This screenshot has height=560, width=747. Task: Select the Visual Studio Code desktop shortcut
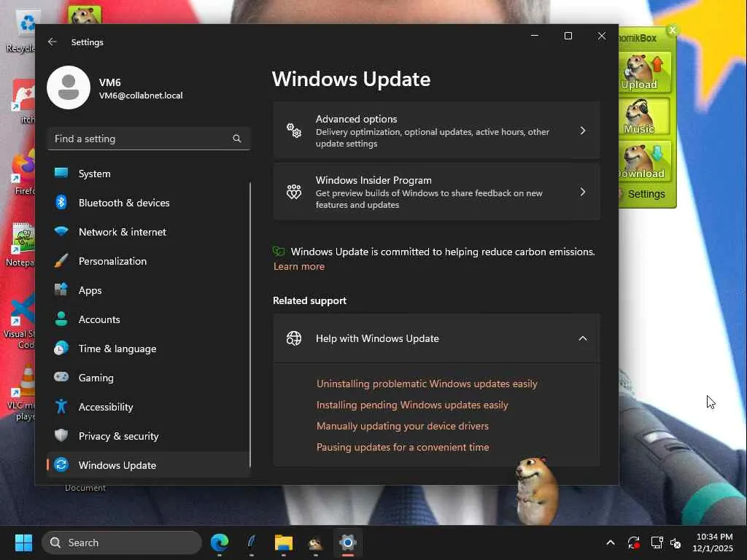pos(20,322)
